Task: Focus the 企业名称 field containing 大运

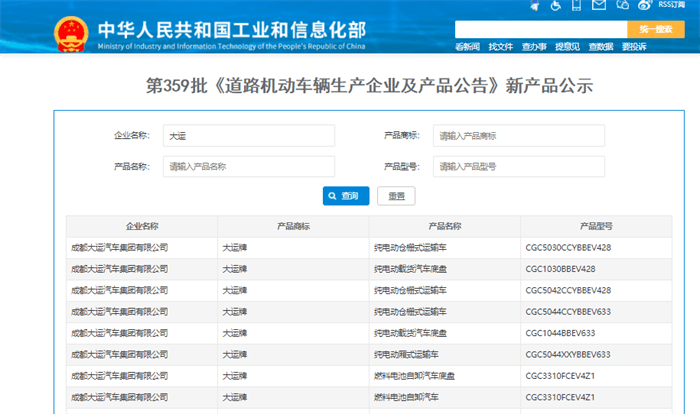Action: point(248,135)
